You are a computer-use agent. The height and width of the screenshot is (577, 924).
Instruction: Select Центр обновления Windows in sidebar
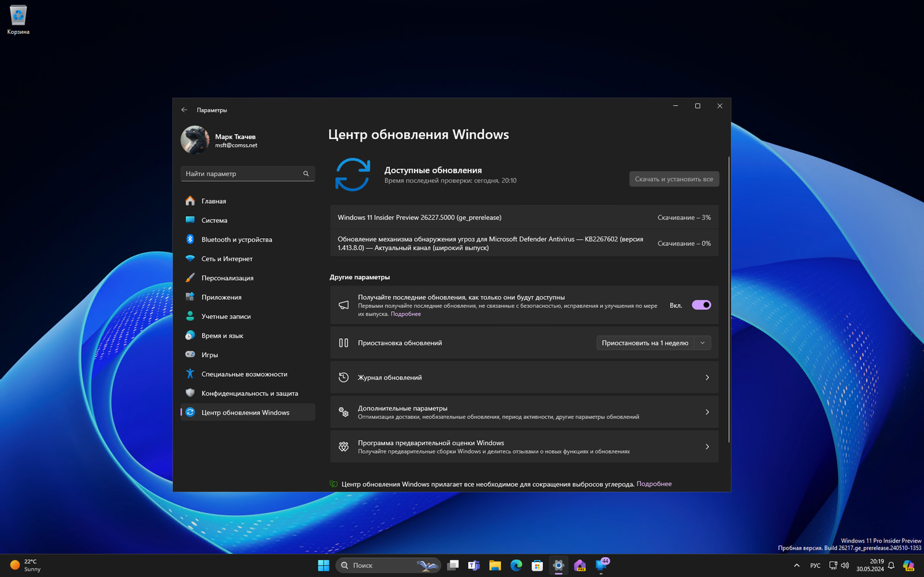(245, 412)
